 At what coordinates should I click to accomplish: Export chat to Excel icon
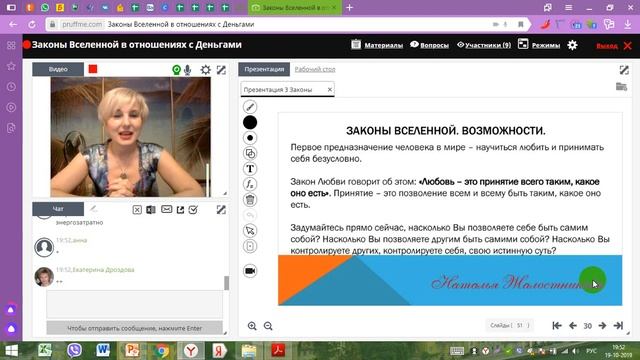[151, 210]
